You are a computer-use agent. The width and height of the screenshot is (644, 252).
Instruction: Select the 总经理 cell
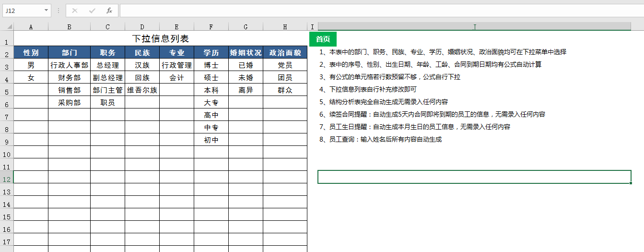click(x=108, y=65)
